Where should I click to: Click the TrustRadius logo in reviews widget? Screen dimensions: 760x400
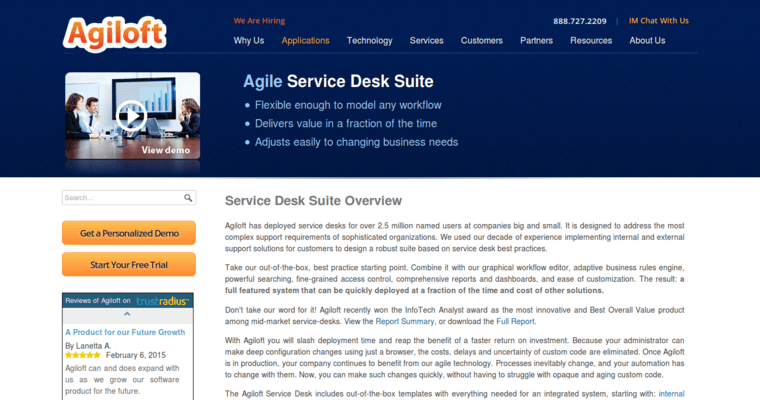(164, 300)
